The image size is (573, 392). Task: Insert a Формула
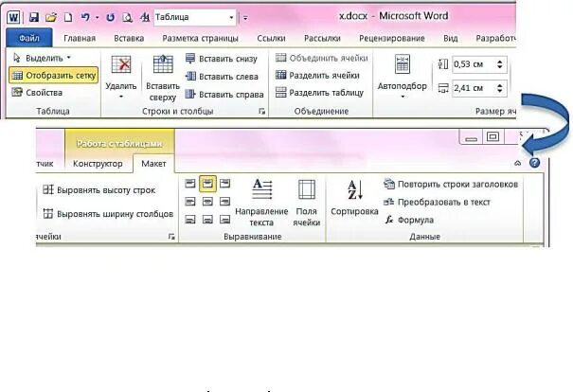coord(409,220)
